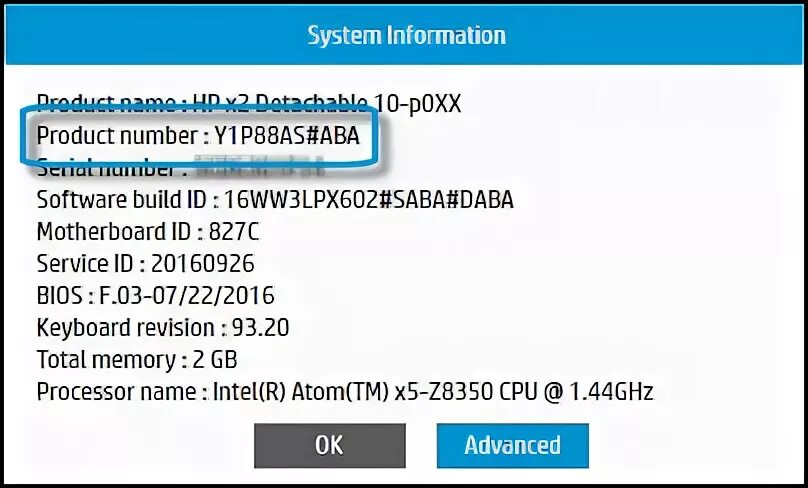Select the Processor name Intel Atom line
The width and height of the screenshot is (808, 488).
pyautogui.click(x=345, y=392)
